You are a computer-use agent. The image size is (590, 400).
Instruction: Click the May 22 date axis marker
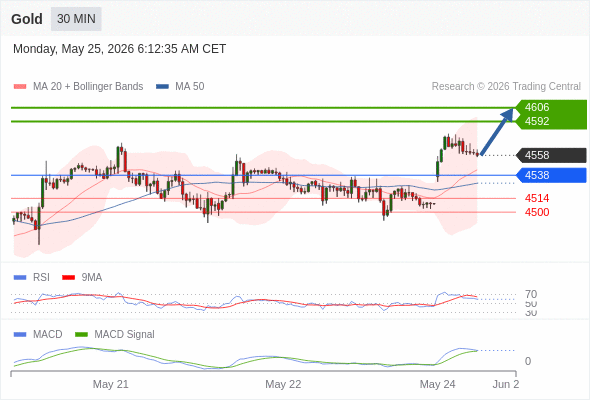pos(283,384)
